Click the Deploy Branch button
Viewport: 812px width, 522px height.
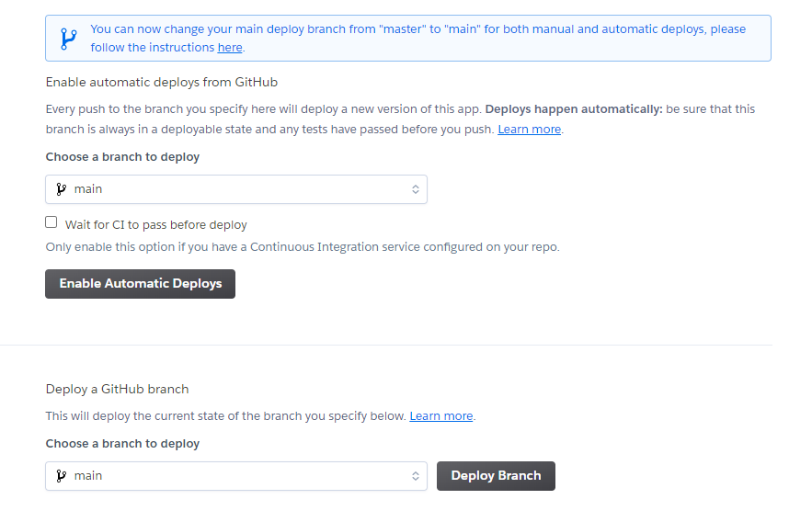coord(496,476)
